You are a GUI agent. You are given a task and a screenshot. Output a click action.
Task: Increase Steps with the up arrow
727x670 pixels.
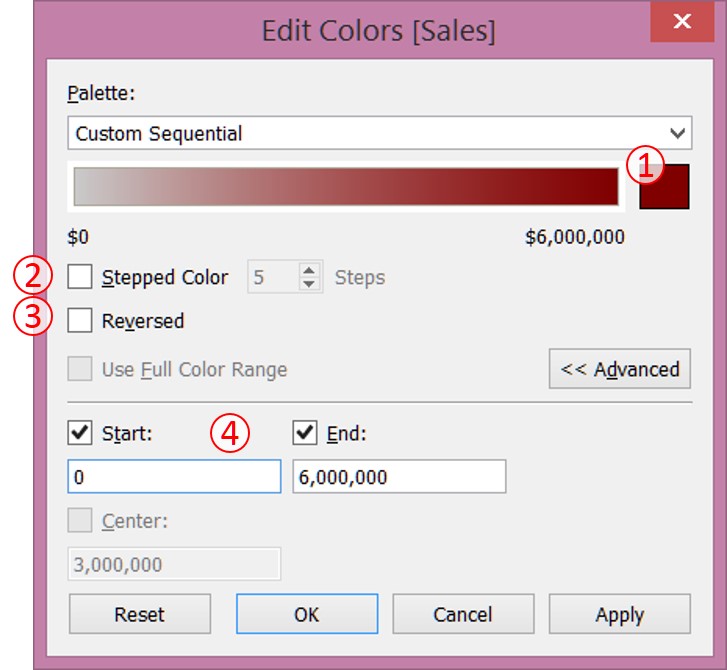click(x=310, y=270)
